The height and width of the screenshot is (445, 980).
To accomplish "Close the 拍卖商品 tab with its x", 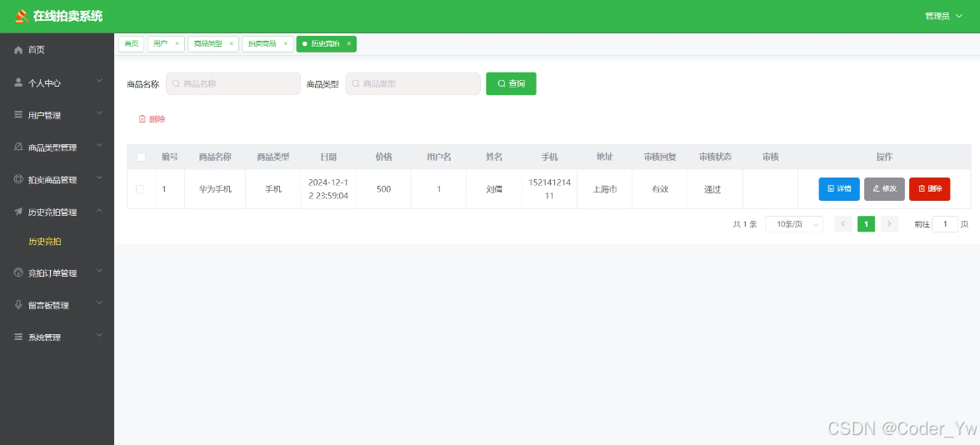I will (286, 43).
